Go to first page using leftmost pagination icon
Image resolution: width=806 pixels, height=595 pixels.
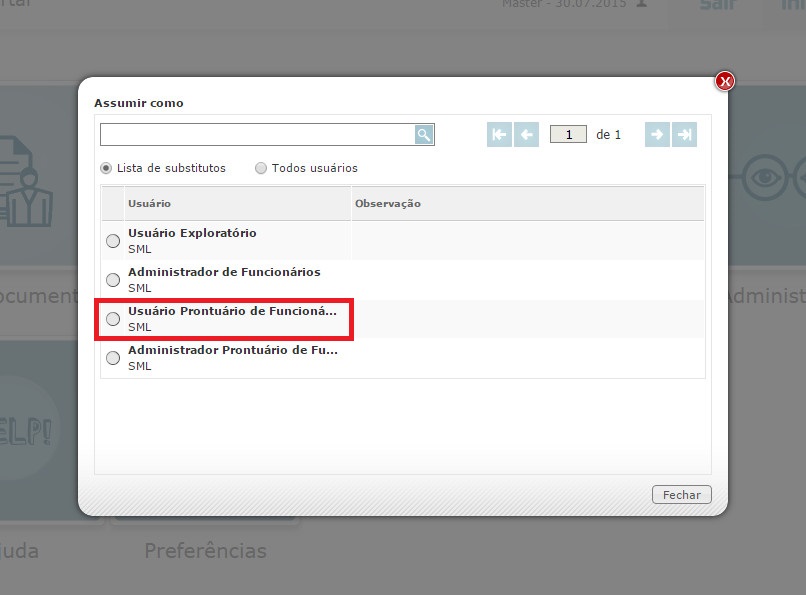499,133
